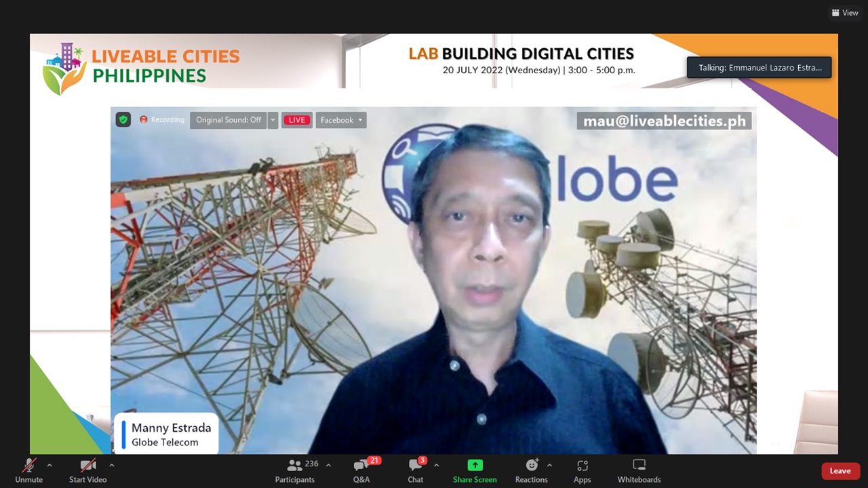Click the Globe Telecom caption
The image size is (868, 488).
pyautogui.click(x=165, y=443)
